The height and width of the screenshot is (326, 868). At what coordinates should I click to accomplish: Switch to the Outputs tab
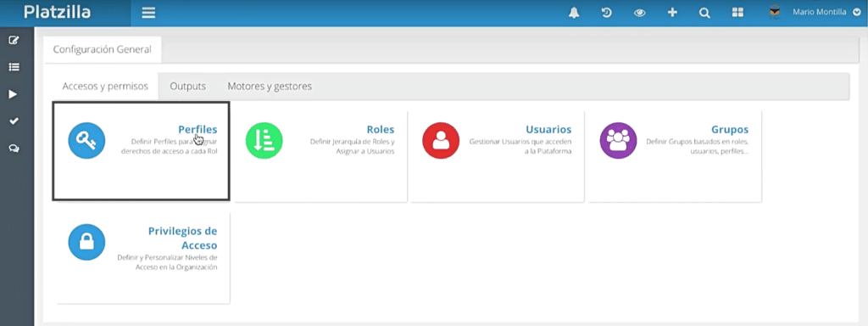(x=187, y=87)
